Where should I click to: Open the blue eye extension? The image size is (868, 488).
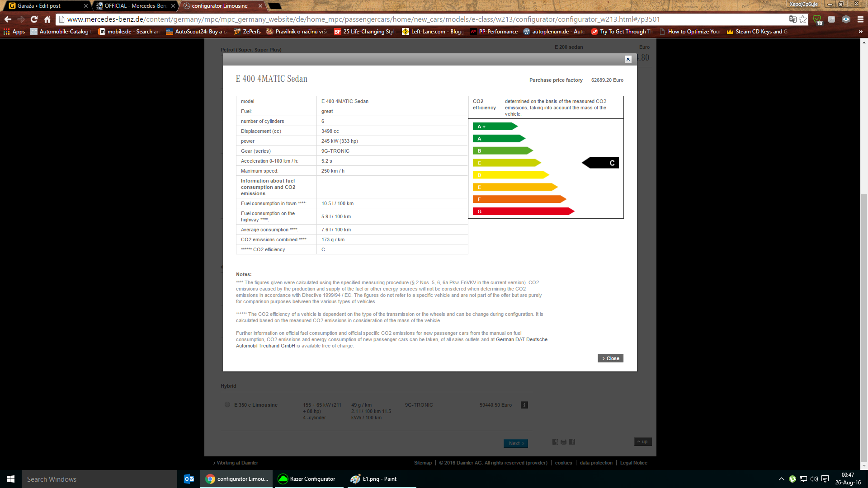point(846,19)
